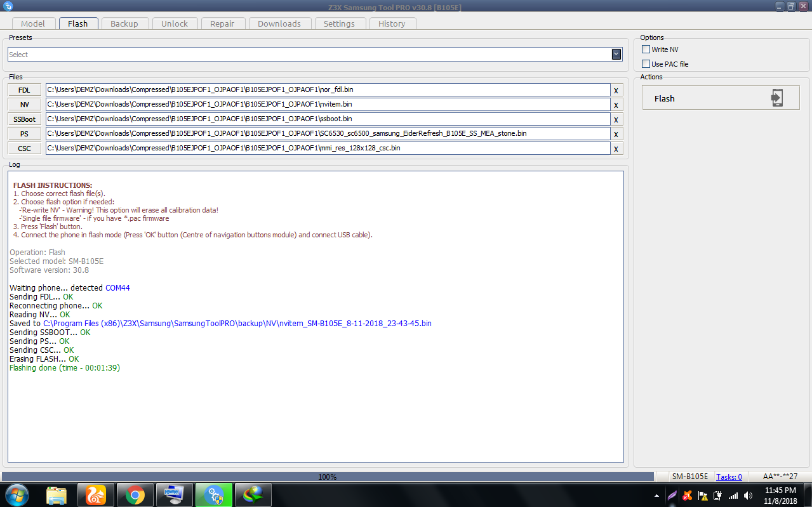Open File Explorer from taskbar
The height and width of the screenshot is (507, 812).
[57, 495]
